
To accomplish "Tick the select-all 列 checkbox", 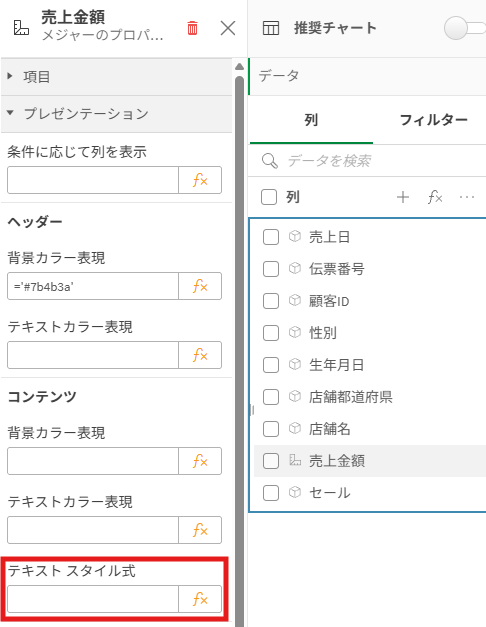I will point(269,197).
